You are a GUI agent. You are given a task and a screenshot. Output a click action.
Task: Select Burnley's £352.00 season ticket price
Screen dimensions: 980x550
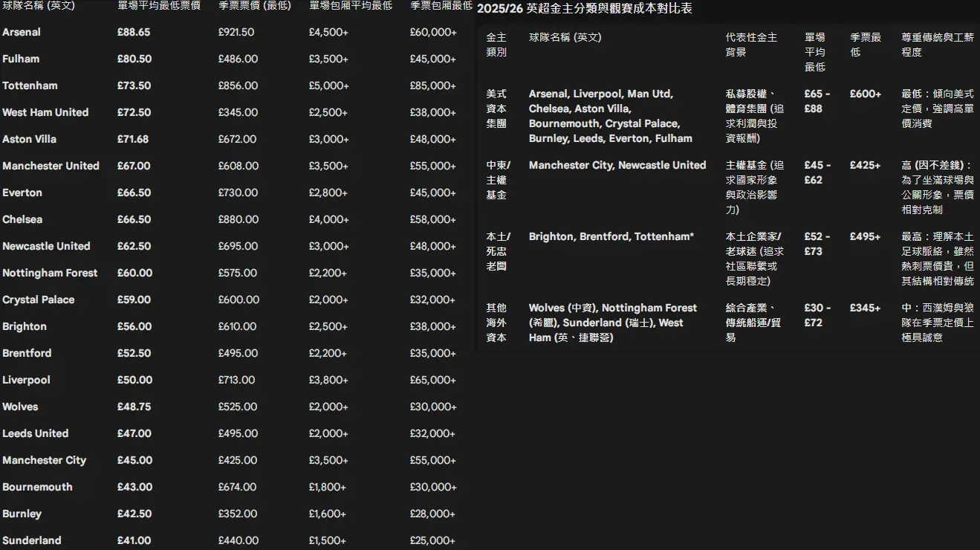point(238,514)
